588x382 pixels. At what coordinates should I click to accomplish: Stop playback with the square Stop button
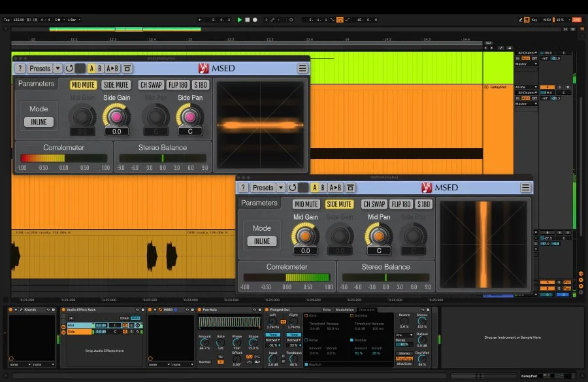247,20
